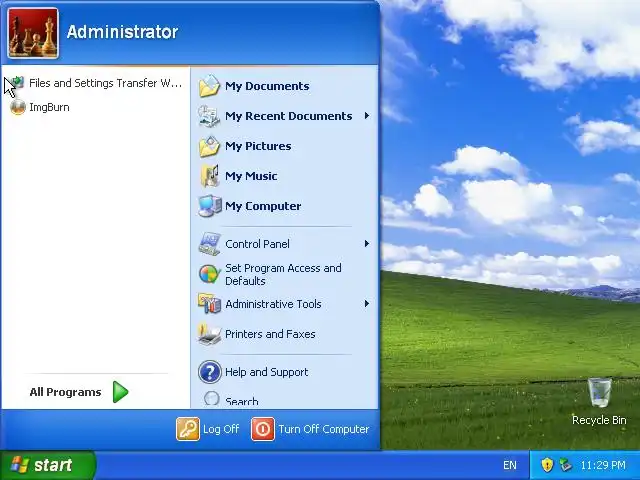Select the My Documents menu label
The image size is (640, 480).
click(267, 86)
